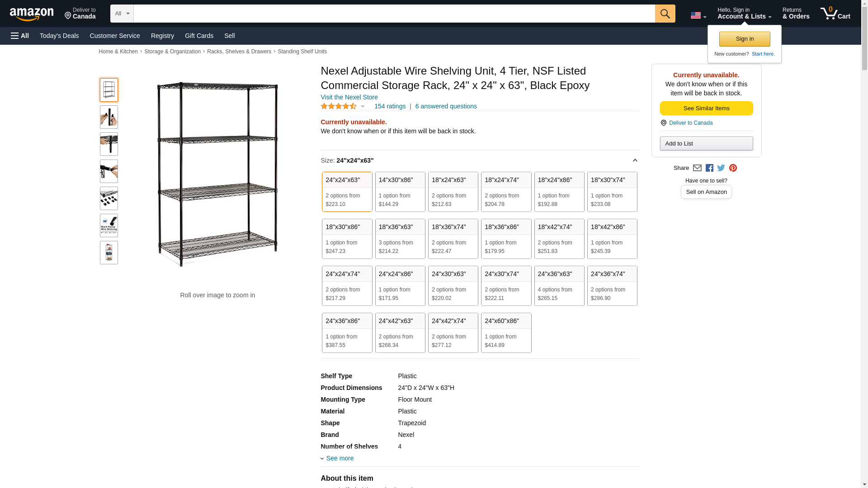Click the See Similar Items button

706,108
